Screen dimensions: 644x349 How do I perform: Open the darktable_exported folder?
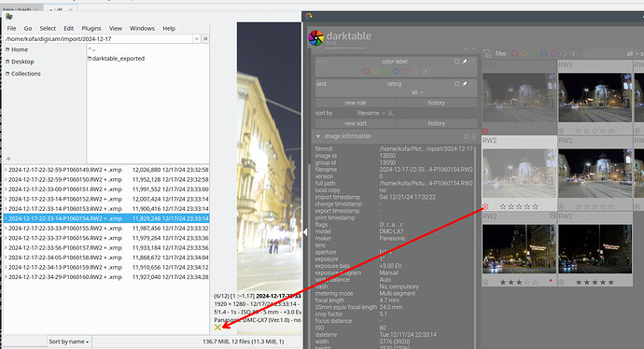(x=117, y=58)
